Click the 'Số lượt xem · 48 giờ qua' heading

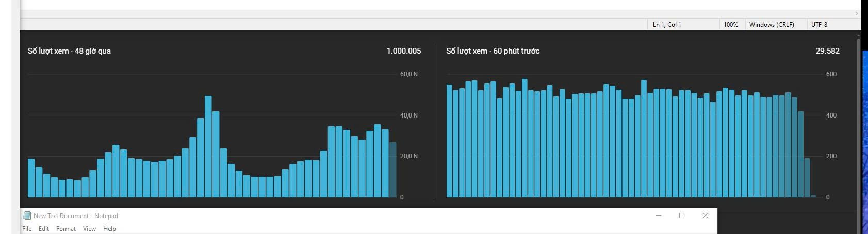tap(69, 51)
